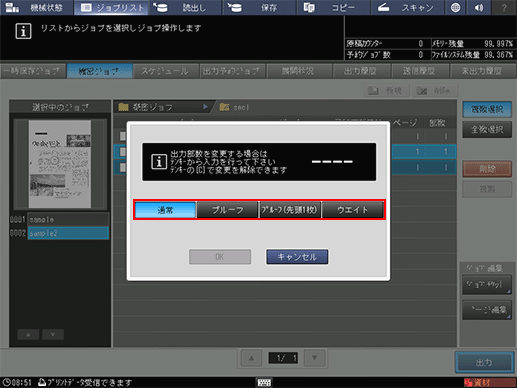Click the 複製 duplicate button
The height and width of the screenshot is (388, 517).
point(487,189)
